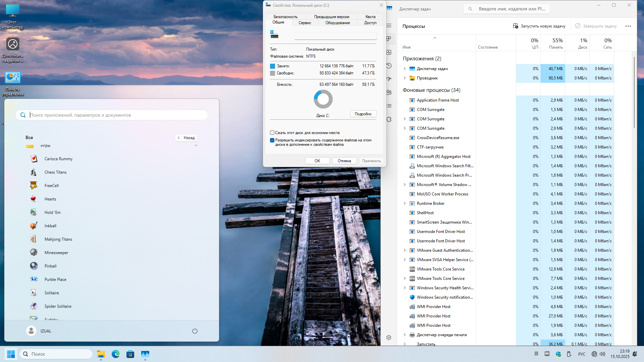Screen dimensions: 644x362
Task: Open more options ellipsis in Task Manager
Action: click(628, 26)
